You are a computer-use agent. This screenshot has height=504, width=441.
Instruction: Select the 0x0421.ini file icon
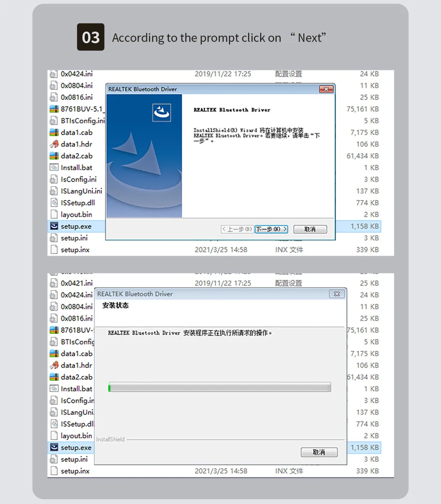pyautogui.click(x=54, y=283)
